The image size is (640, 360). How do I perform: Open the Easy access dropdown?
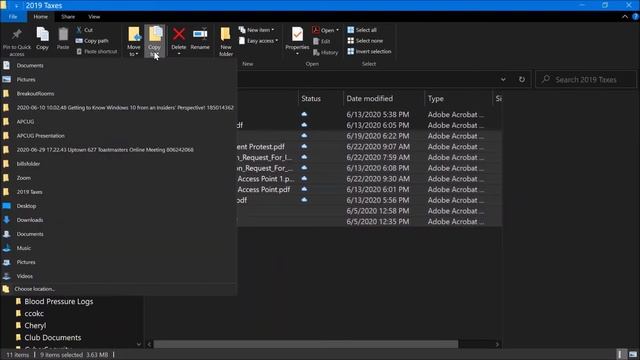(x=258, y=41)
